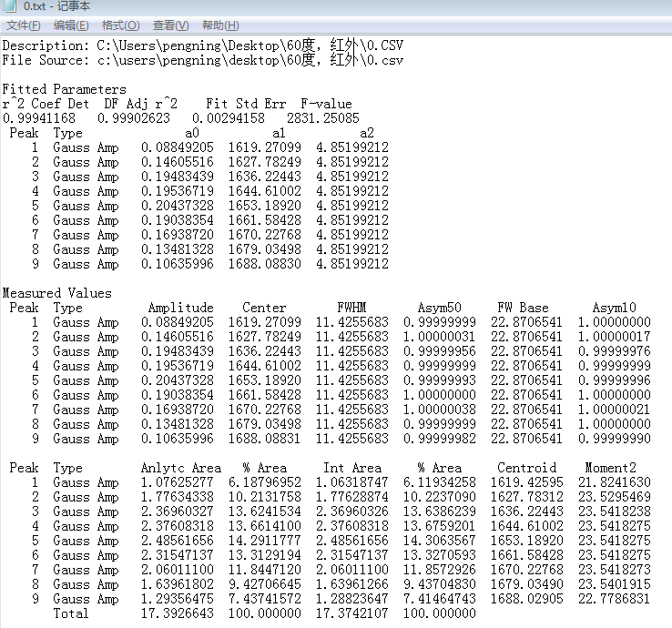This screenshot has height=628, width=672.
Task: Click the r^2 value 0.99941168
Action: click(x=39, y=118)
